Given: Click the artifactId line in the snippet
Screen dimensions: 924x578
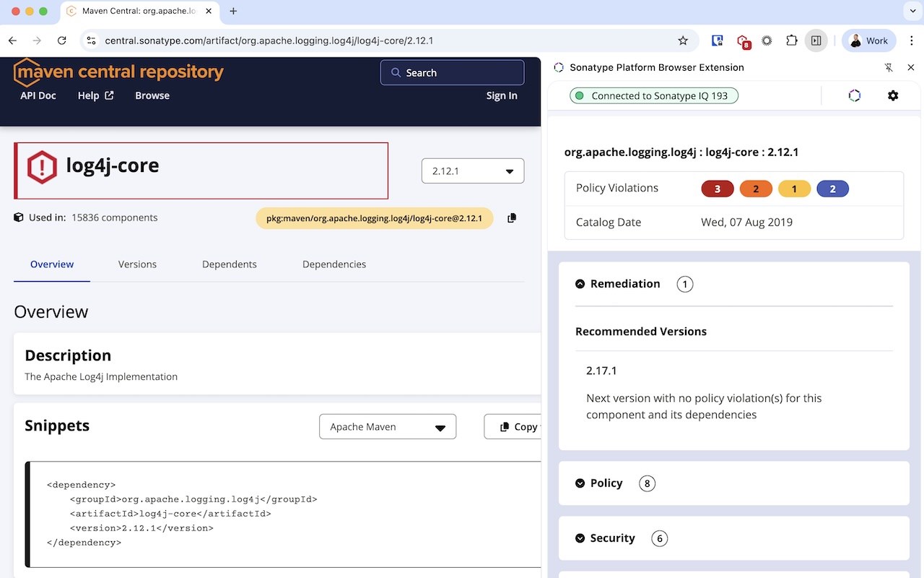Looking at the screenshot, I should [x=170, y=514].
